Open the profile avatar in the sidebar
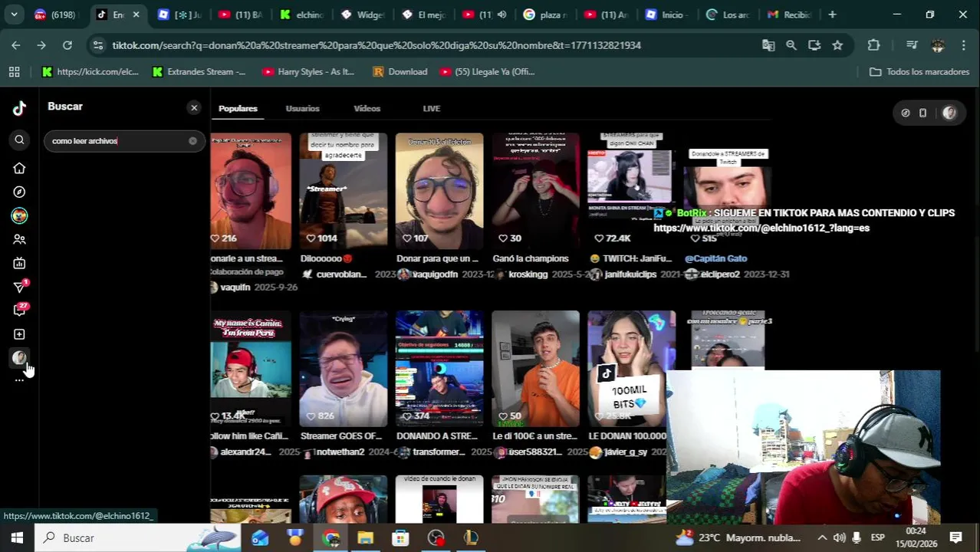The width and height of the screenshot is (980, 552). [x=19, y=357]
